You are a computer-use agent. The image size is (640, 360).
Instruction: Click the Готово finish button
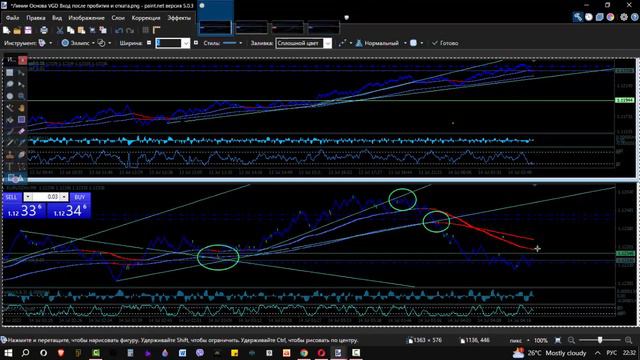[x=445, y=43]
